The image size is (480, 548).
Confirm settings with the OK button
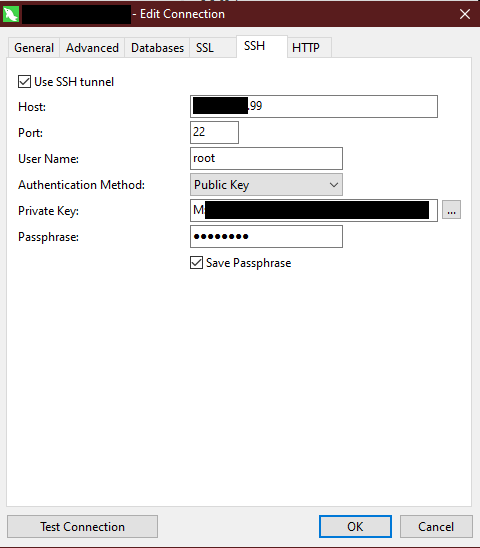coord(355,527)
